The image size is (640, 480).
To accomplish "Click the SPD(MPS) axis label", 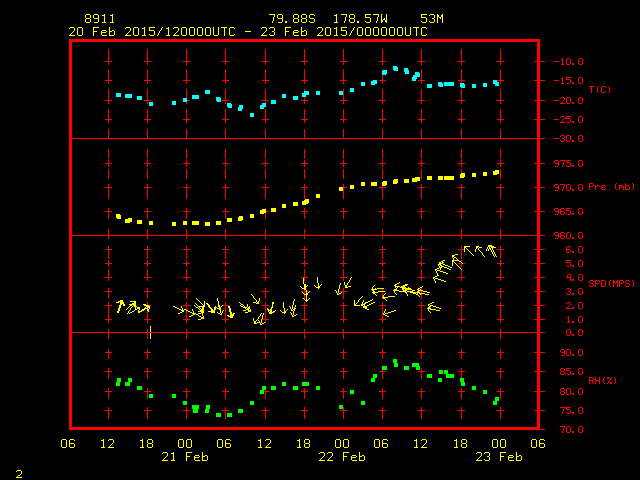I will tap(611, 283).
